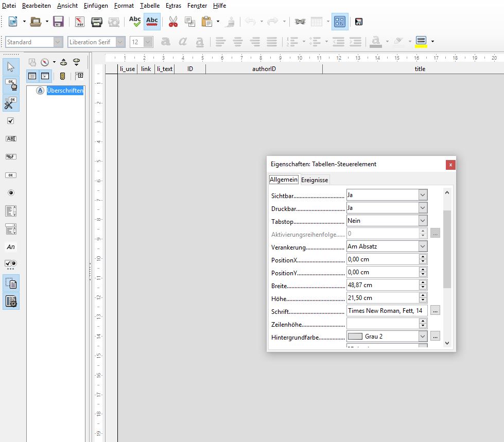This screenshot has width=504, height=442.
Task: Select the authorID column header
Action: coord(264,69)
